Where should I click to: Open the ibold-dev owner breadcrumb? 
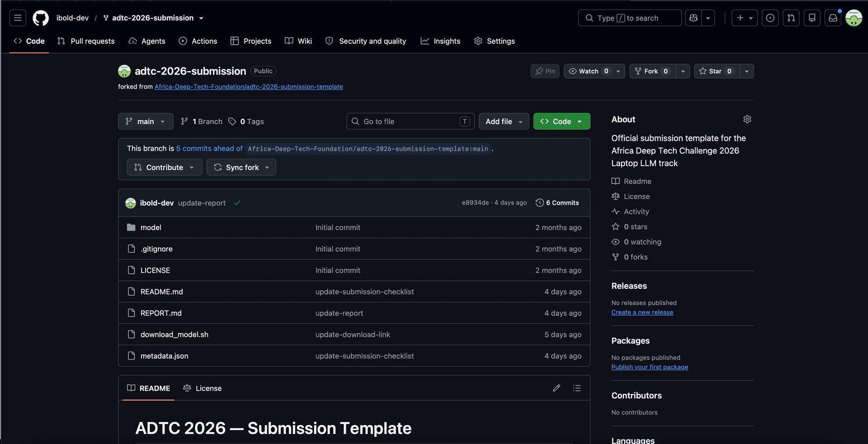point(72,18)
